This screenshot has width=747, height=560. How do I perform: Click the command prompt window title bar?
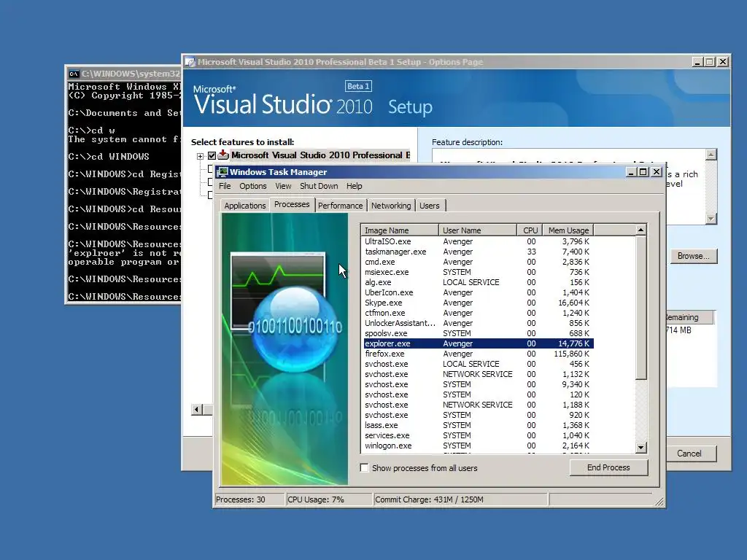[123, 74]
